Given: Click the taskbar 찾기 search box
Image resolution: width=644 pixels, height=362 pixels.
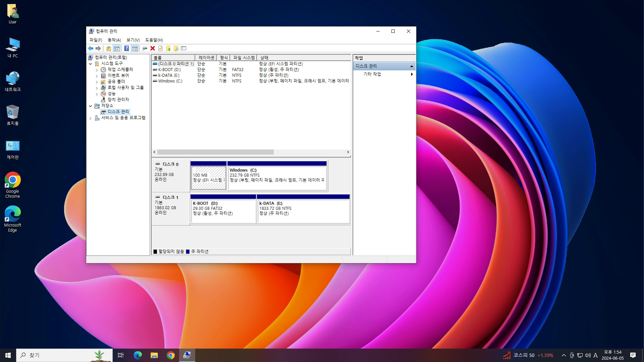Looking at the screenshot, I should [64, 355].
